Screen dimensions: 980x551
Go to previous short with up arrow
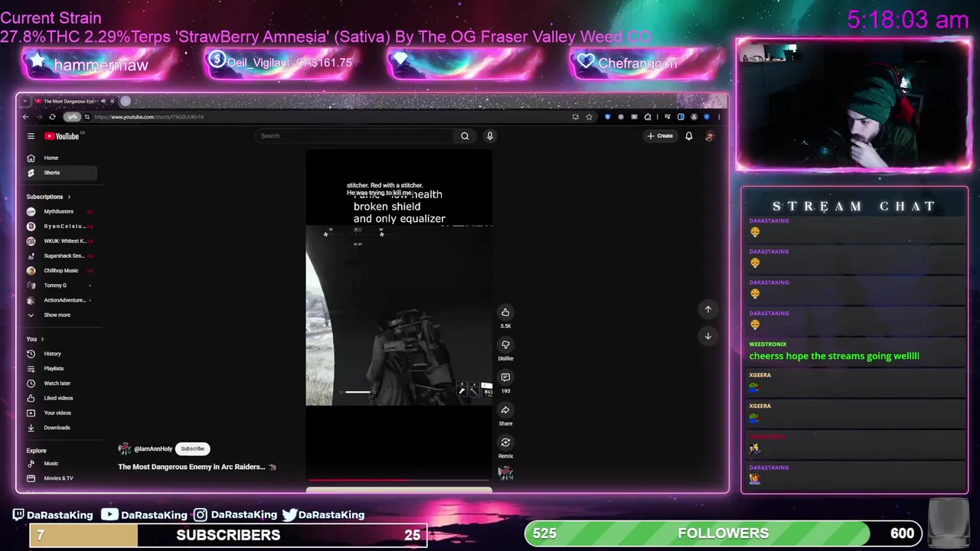708,309
